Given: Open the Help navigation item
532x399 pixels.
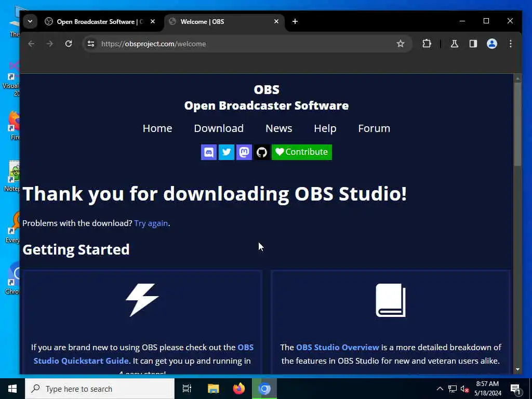Looking at the screenshot, I should point(325,128).
